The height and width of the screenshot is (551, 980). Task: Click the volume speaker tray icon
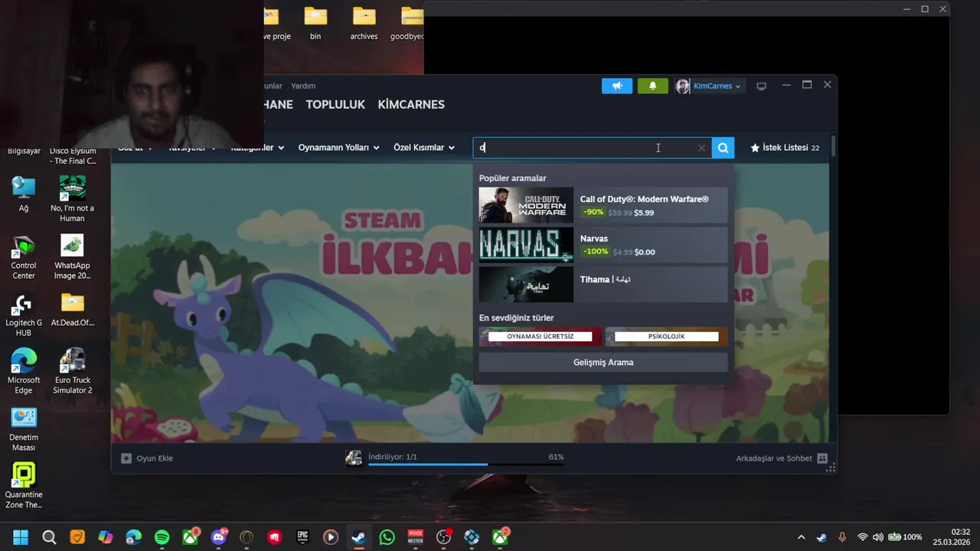877,537
